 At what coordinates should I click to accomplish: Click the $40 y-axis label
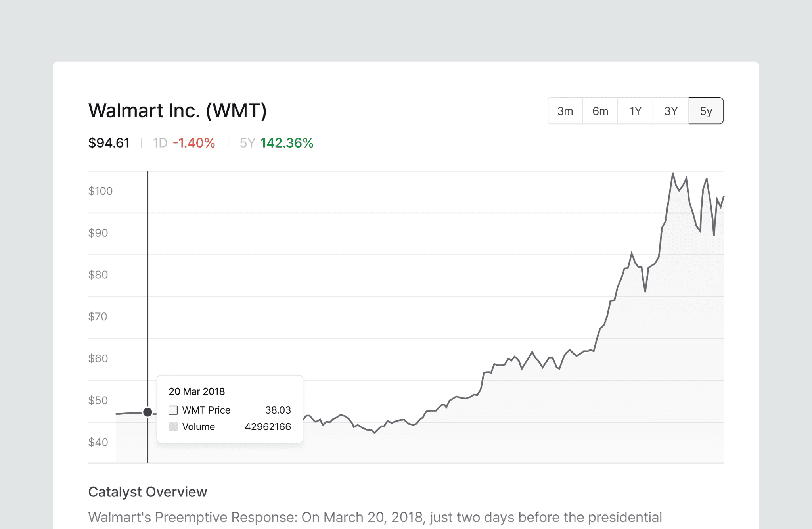(98, 442)
